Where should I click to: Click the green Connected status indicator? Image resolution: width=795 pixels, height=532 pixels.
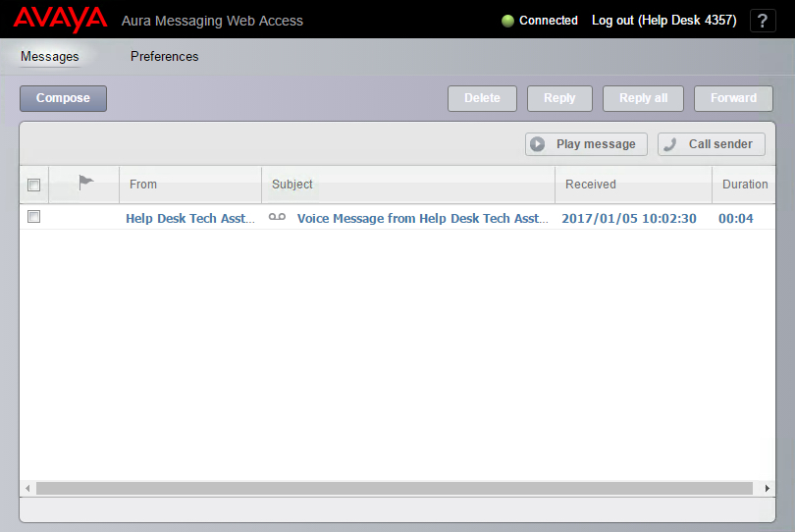pos(507,21)
